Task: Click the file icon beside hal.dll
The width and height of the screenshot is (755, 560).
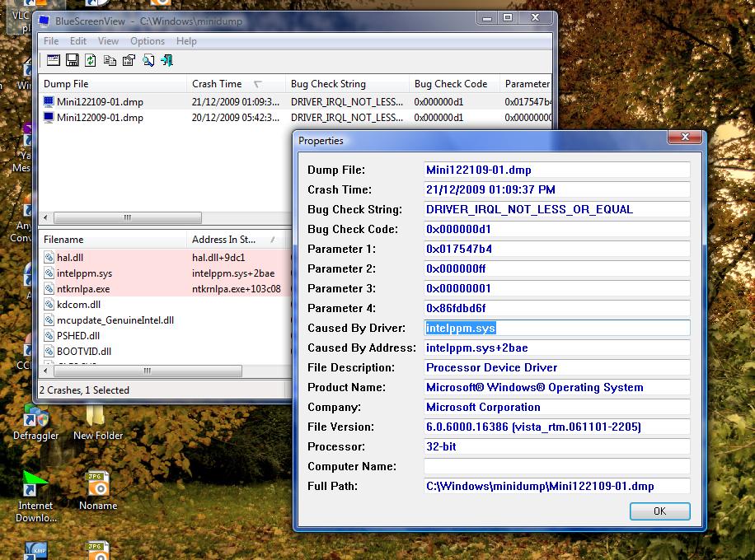Action: point(49,258)
